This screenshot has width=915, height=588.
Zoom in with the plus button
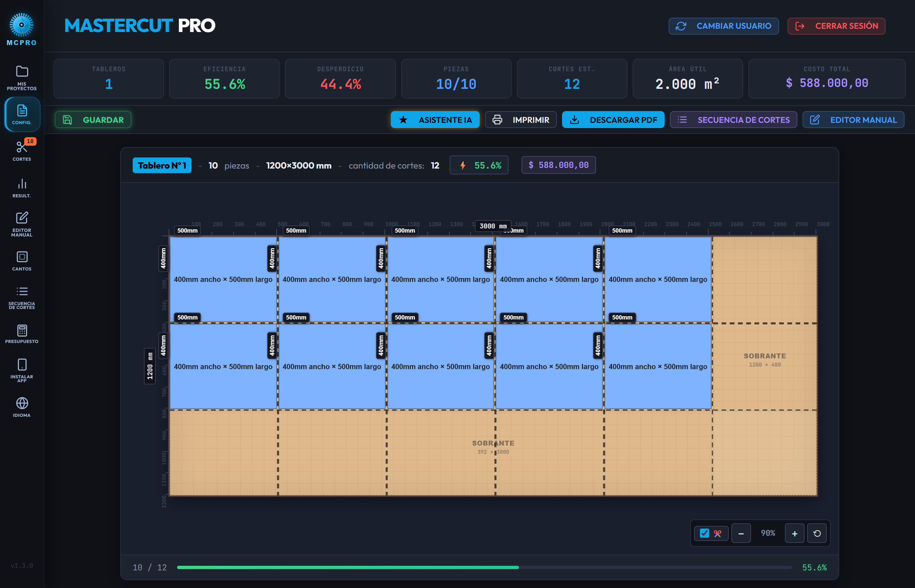pos(794,533)
